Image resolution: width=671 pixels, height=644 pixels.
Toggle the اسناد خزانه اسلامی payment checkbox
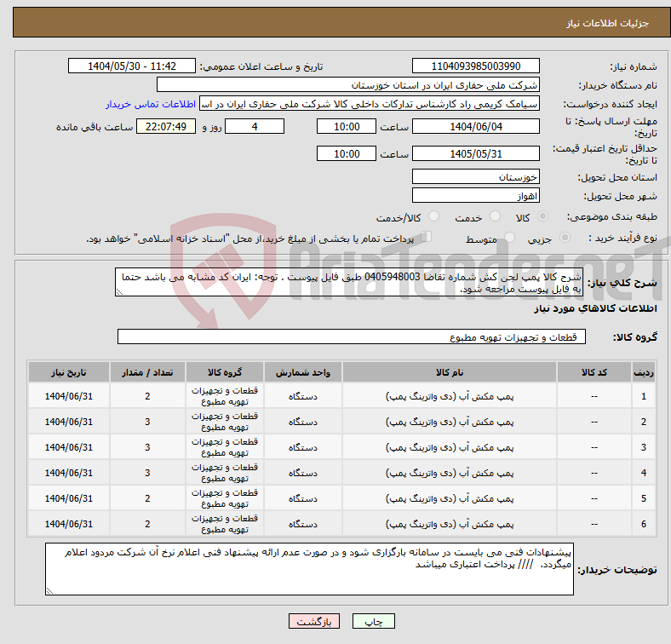(427, 238)
